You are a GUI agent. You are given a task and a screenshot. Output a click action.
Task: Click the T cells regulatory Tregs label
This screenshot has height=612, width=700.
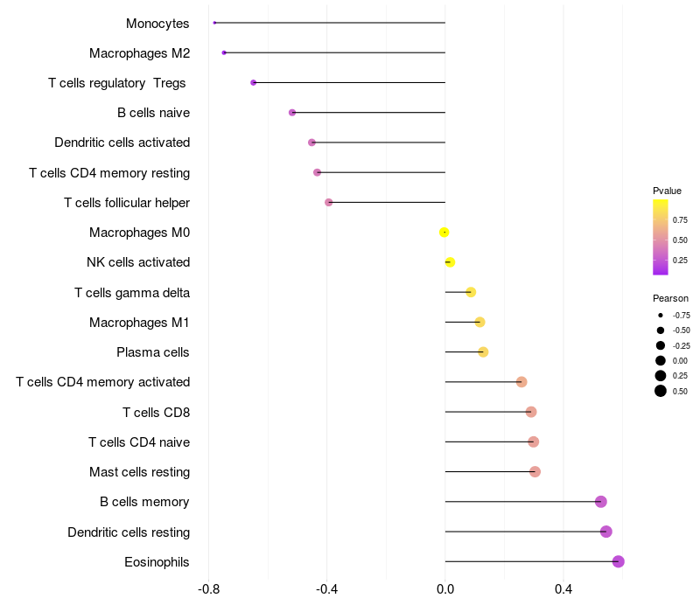pos(117,83)
